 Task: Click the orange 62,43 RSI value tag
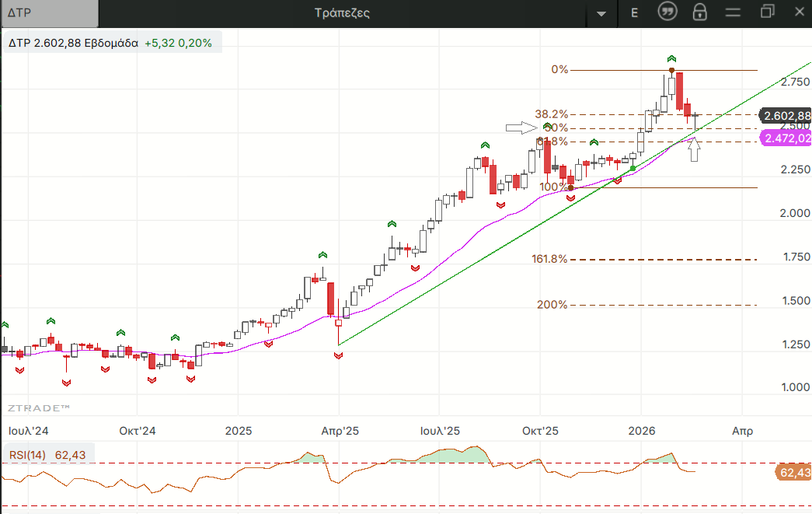(x=793, y=472)
